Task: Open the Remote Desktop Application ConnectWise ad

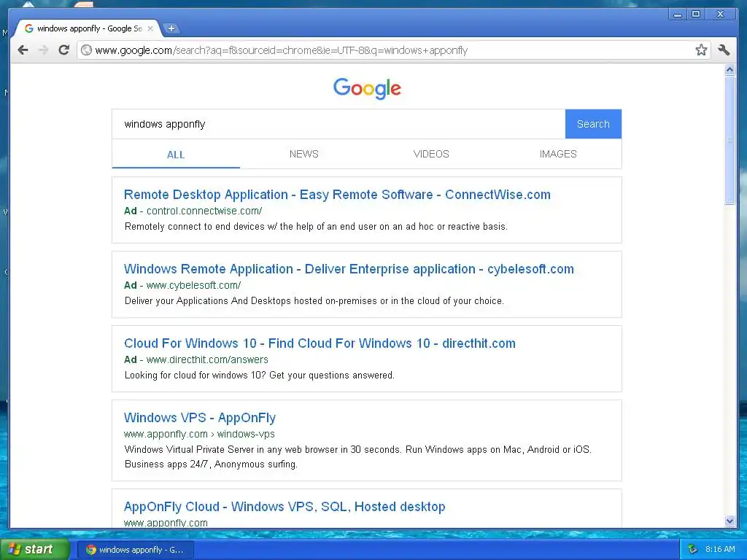Action: coord(337,194)
